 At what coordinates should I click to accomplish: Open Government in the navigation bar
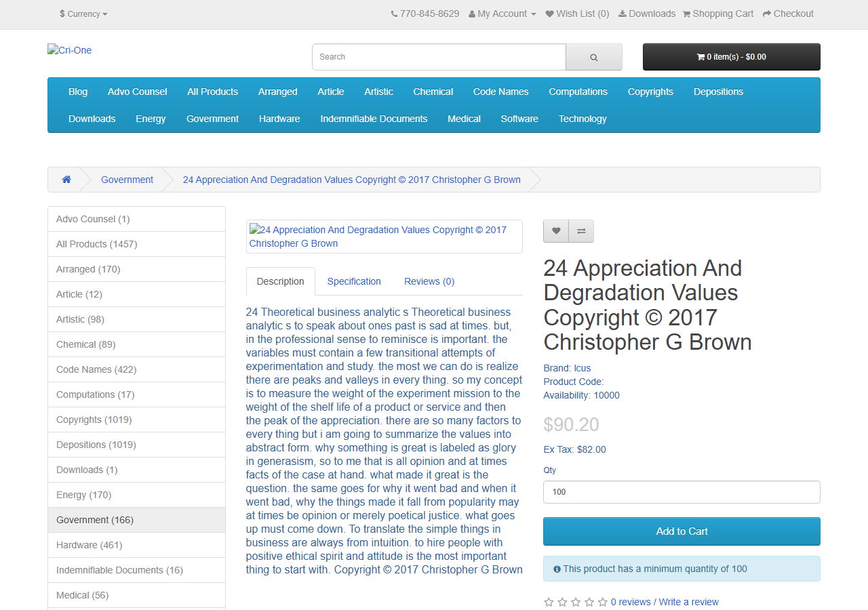(x=213, y=119)
